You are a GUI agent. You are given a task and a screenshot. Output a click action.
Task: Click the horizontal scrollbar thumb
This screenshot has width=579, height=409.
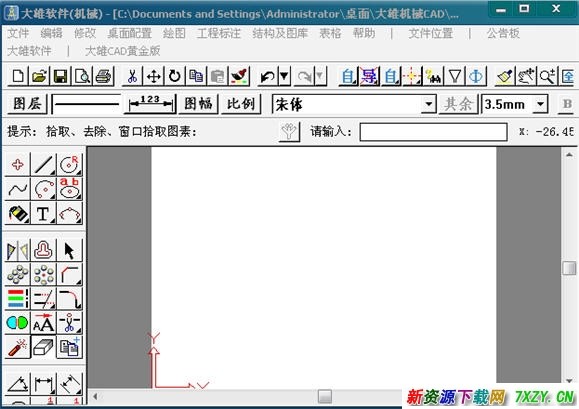(325, 396)
